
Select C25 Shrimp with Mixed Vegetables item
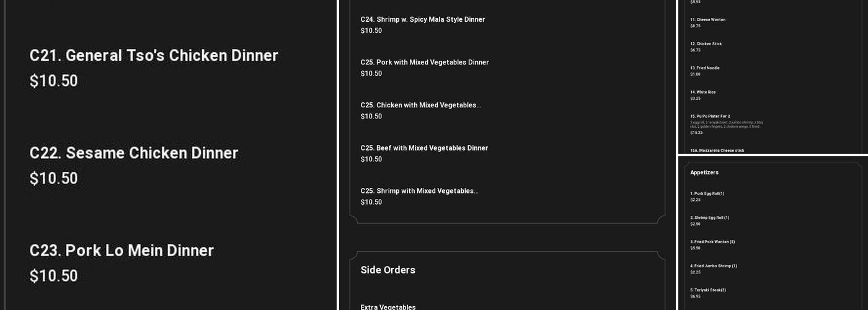click(x=419, y=191)
